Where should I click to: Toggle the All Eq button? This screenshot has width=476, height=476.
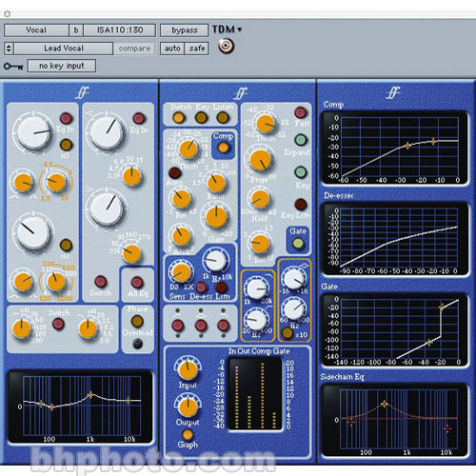(137, 282)
